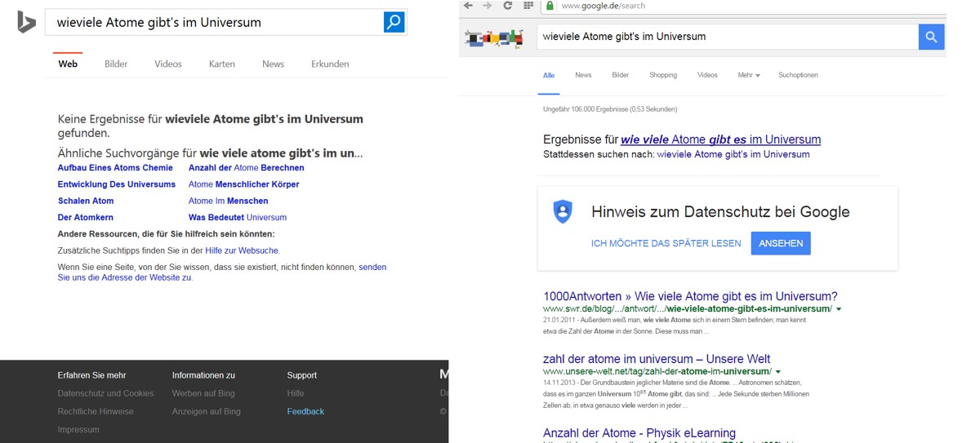This screenshot has height=443, width=980.
Task: Click 'senden Sie uns die Adresse' link
Action: (222, 272)
